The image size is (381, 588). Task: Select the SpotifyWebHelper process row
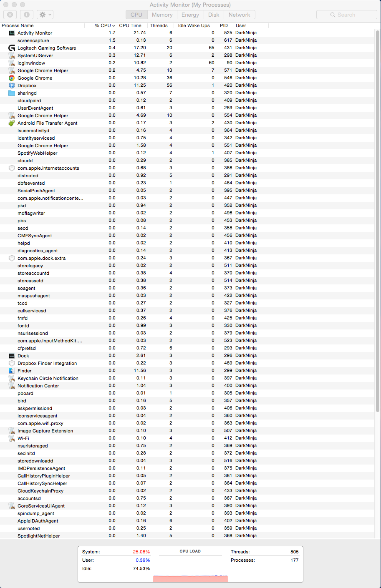(188, 153)
